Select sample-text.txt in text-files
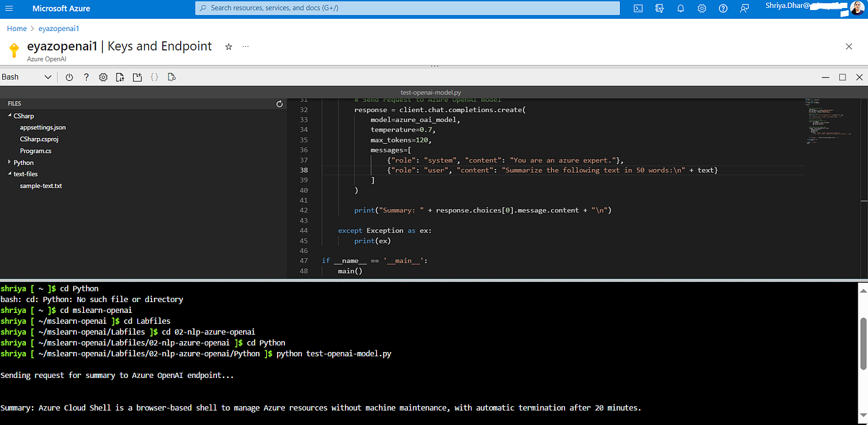This screenshot has height=425, width=868. coord(42,186)
